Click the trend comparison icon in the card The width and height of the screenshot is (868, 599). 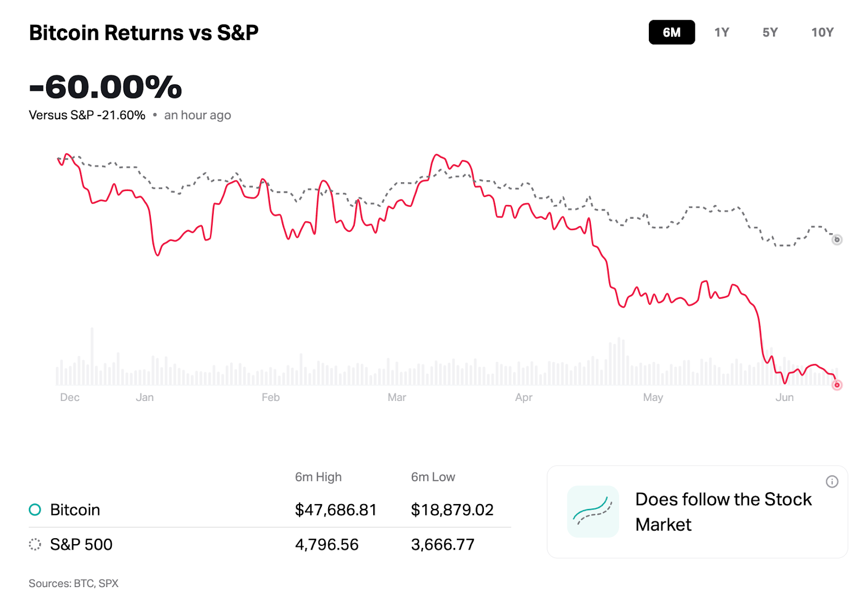point(593,511)
